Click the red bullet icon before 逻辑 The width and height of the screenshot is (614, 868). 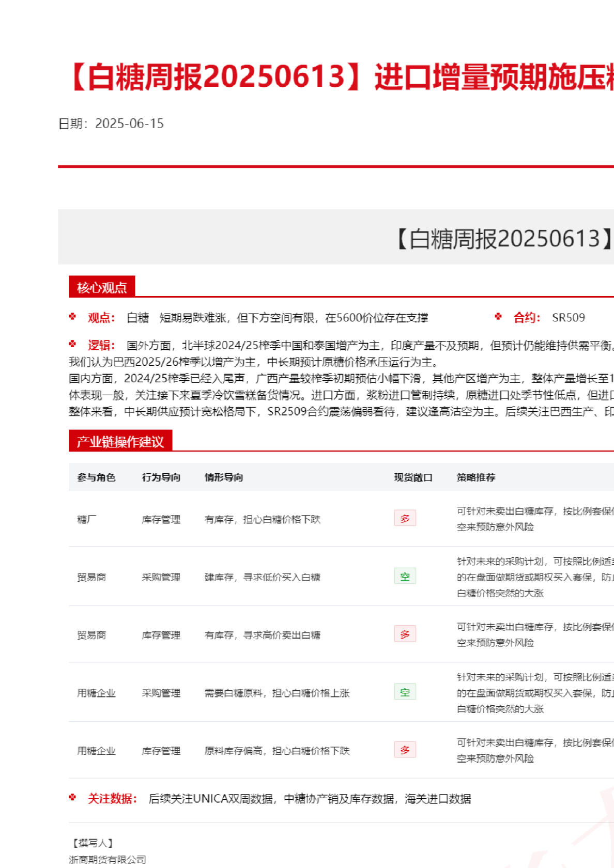(x=72, y=344)
